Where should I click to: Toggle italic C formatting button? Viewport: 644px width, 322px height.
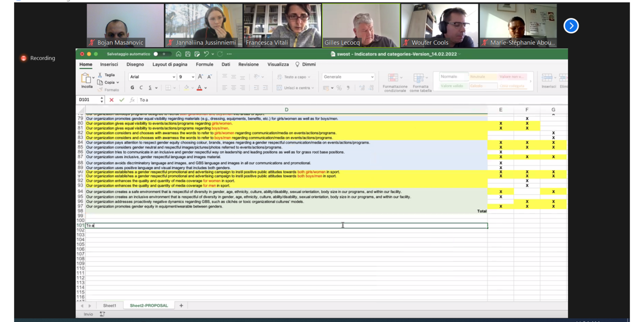(141, 88)
